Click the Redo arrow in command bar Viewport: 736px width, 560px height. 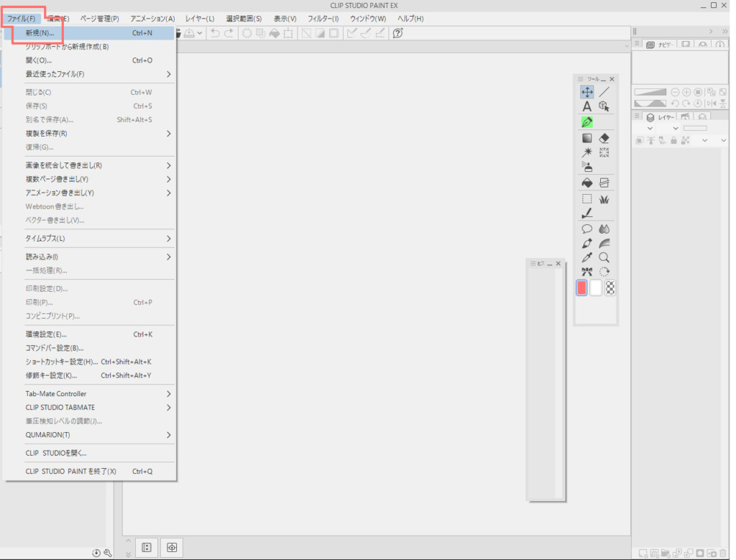point(229,33)
